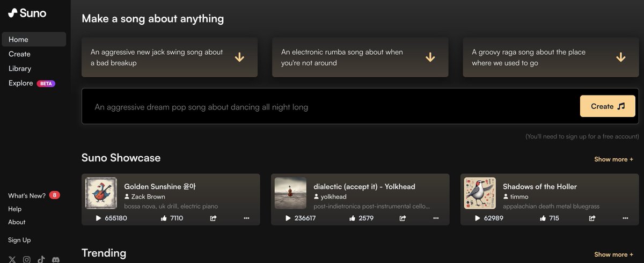The image size is (644, 263).
Task: Go to Home in sidebar
Action: (34, 39)
